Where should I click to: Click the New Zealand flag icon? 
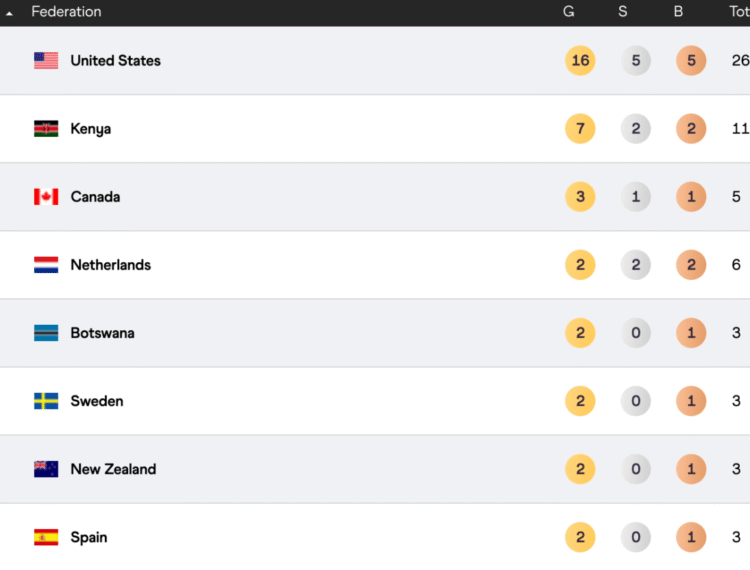[x=46, y=469]
